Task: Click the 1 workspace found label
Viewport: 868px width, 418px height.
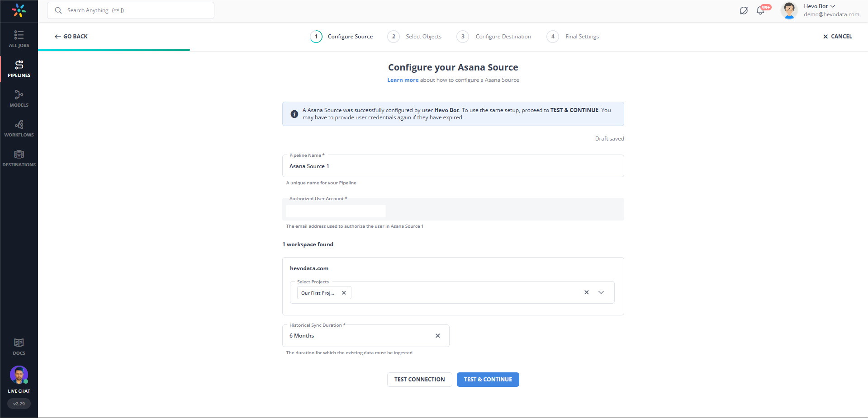Action: tap(308, 244)
